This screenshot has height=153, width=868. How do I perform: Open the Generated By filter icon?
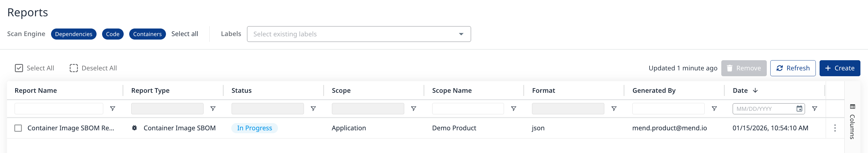pos(714,108)
